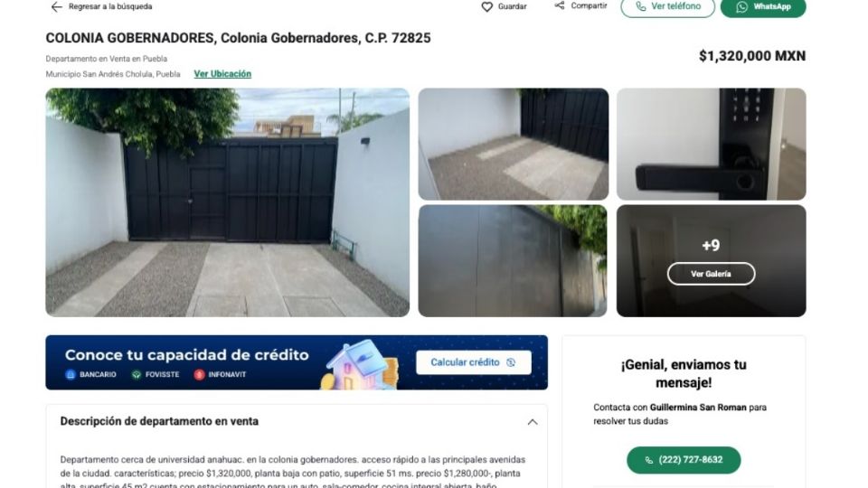868x488 pixels.
Task: Open the gravel patio photo thumbnail
Action: pos(514,144)
